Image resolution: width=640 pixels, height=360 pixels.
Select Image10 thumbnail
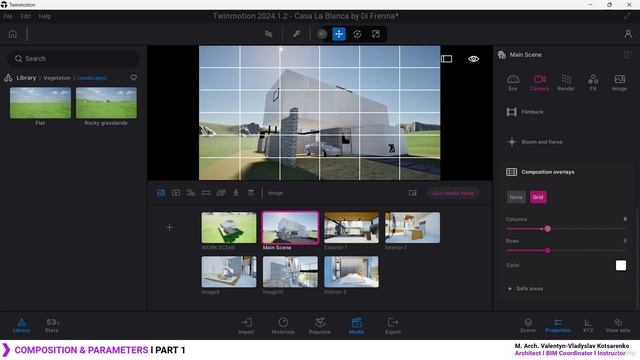290,272
